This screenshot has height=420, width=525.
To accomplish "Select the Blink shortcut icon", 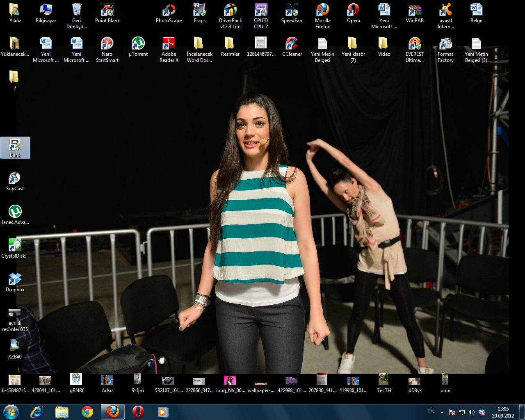I will [15, 147].
